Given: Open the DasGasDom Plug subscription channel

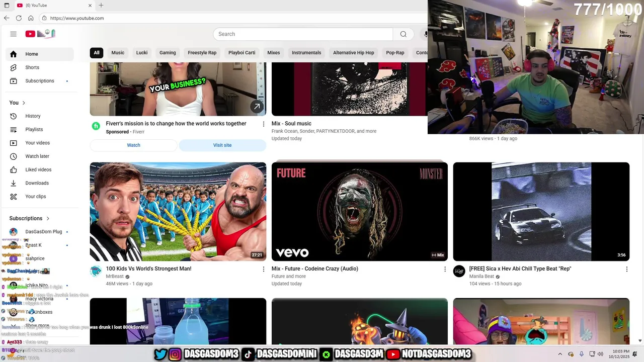Looking at the screenshot, I should [39, 232].
